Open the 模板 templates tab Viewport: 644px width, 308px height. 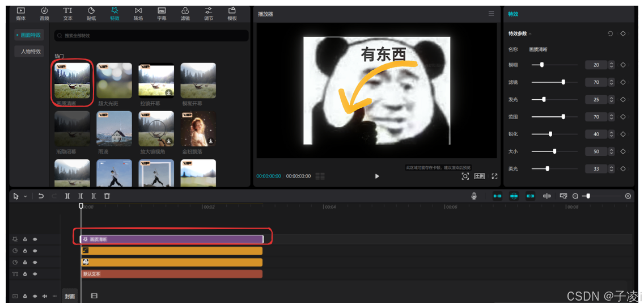coord(232,14)
